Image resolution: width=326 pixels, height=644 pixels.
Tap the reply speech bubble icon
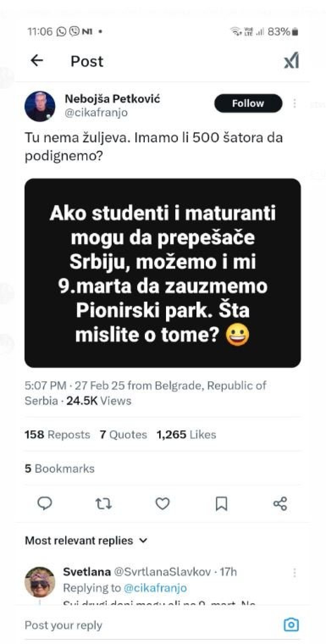[44, 503]
